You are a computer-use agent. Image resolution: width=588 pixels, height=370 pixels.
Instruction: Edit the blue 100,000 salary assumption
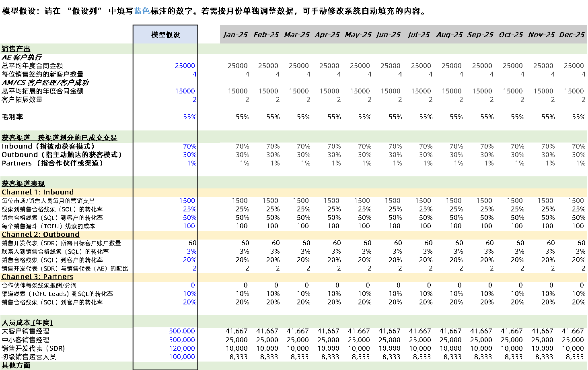click(182, 357)
